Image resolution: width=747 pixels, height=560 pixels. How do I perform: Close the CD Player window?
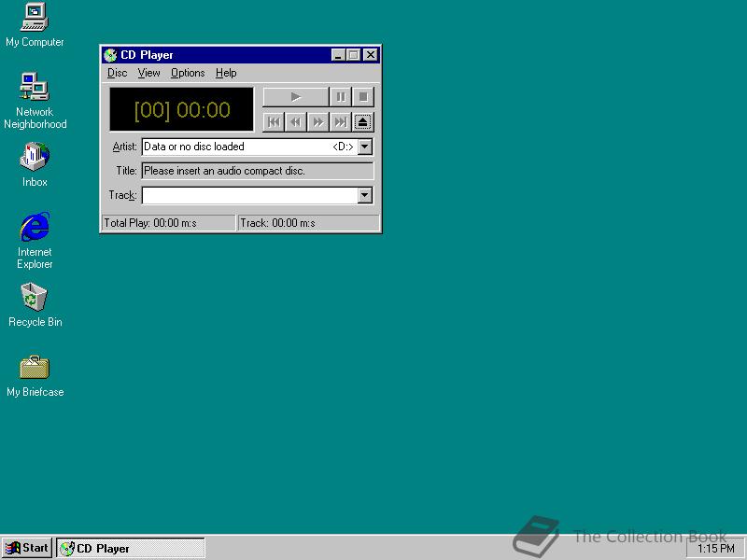(371, 55)
